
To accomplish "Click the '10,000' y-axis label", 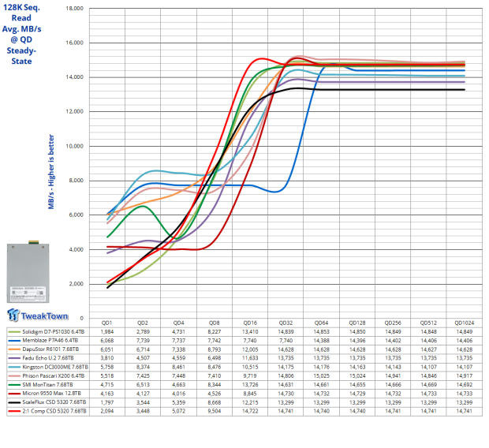I will coord(75,146).
